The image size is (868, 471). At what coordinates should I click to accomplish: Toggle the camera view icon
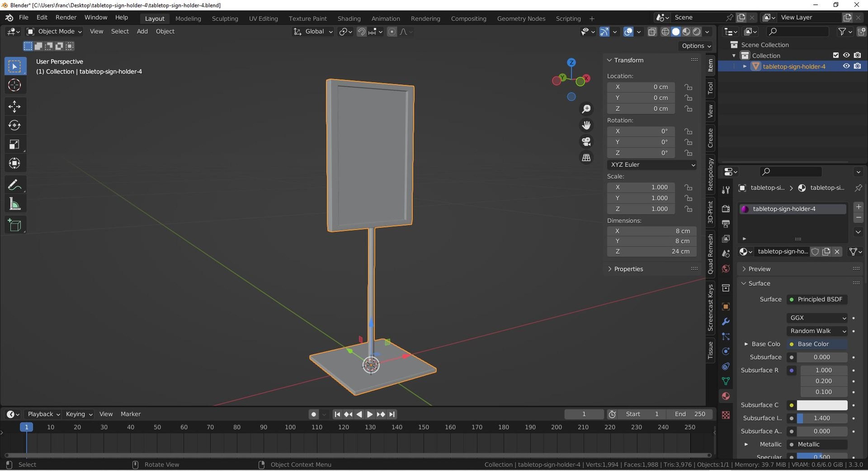pyautogui.click(x=586, y=141)
